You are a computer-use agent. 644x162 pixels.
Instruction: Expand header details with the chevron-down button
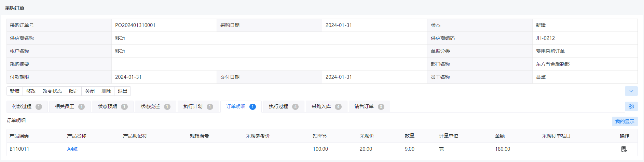click(x=631, y=91)
